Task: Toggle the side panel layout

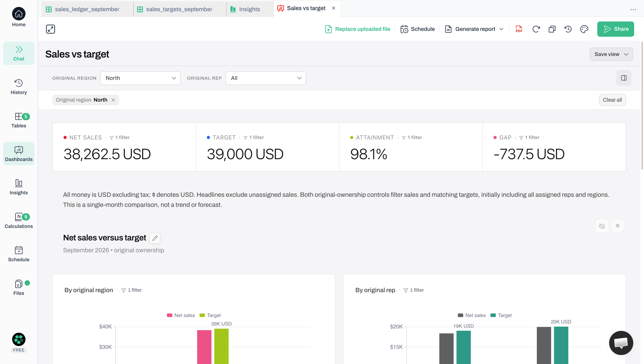Action: pyautogui.click(x=624, y=78)
